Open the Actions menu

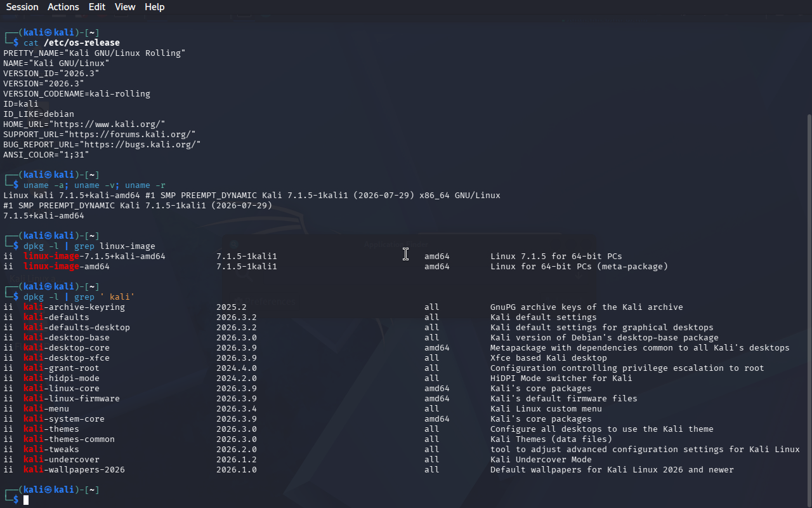coord(63,7)
